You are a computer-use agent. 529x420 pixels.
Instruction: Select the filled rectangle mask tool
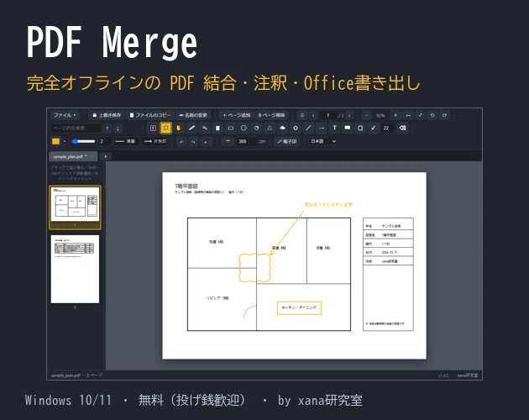(217, 128)
